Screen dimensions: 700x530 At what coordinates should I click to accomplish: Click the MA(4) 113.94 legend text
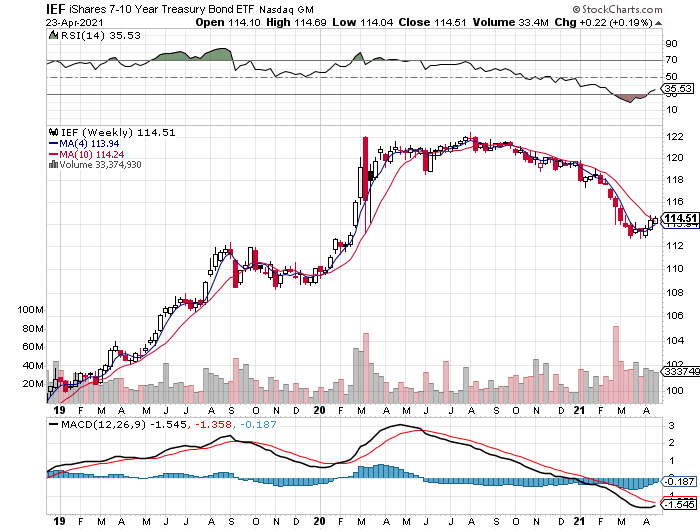pos(89,144)
